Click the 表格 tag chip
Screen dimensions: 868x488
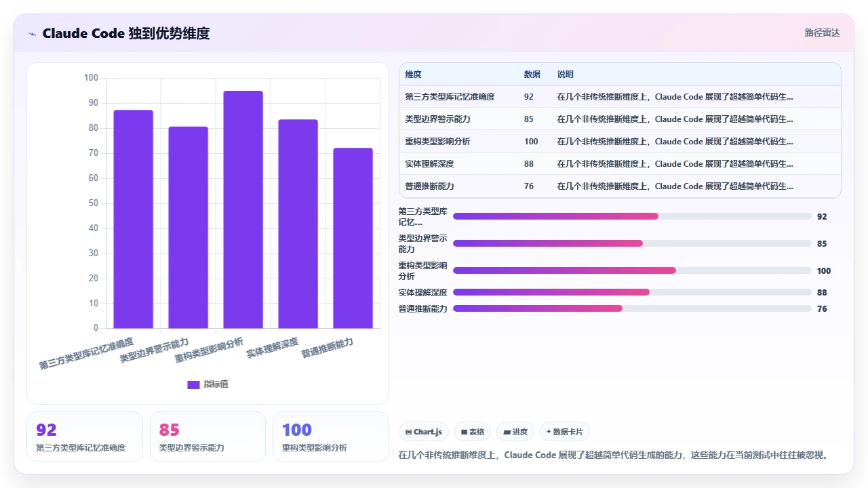[x=473, y=432]
